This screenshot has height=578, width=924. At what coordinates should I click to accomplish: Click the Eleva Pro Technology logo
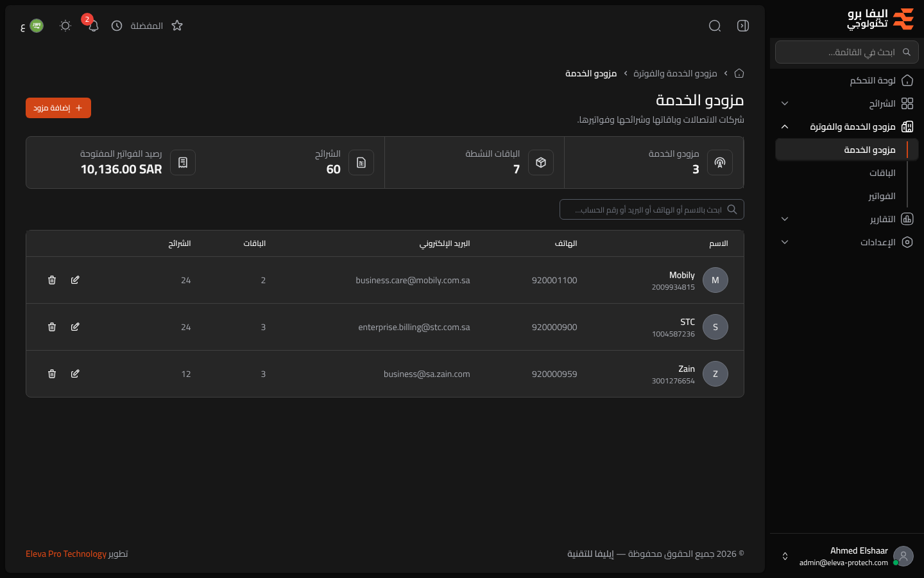pyautogui.click(x=880, y=19)
